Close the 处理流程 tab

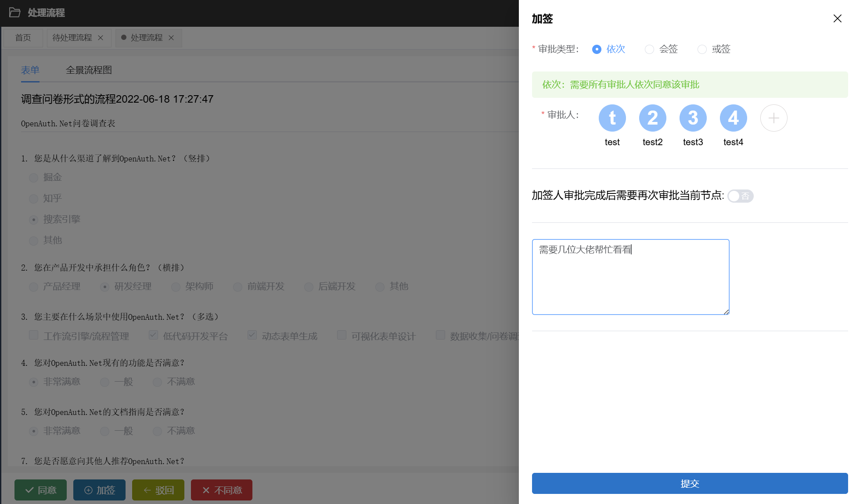point(171,38)
